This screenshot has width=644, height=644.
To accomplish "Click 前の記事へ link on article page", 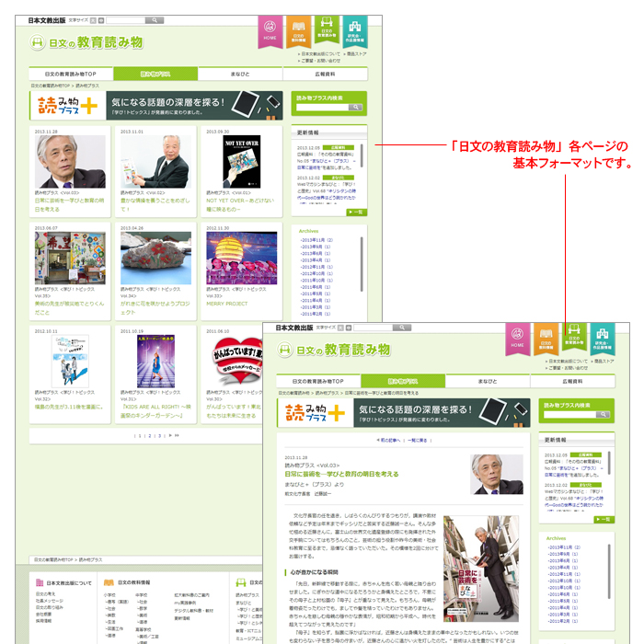I will point(388,441).
